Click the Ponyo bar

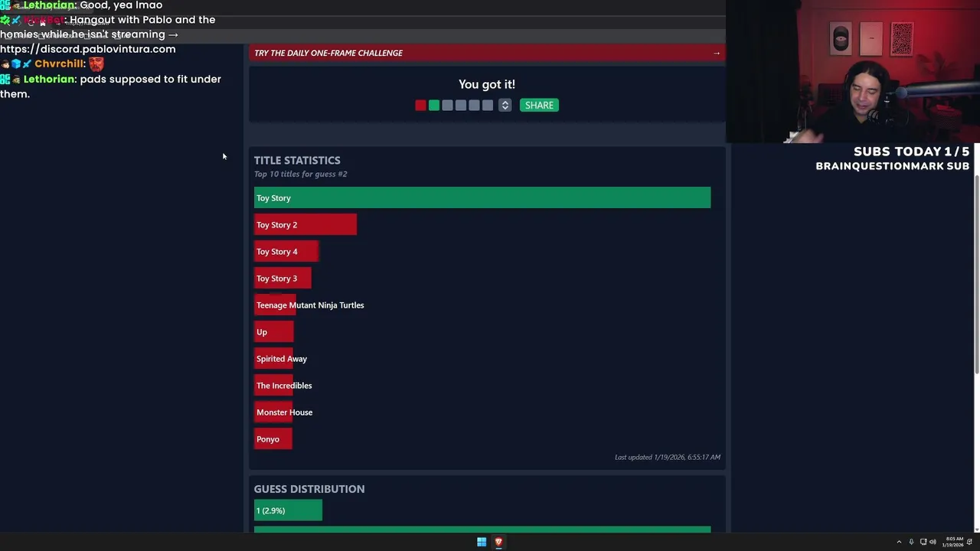click(x=273, y=439)
